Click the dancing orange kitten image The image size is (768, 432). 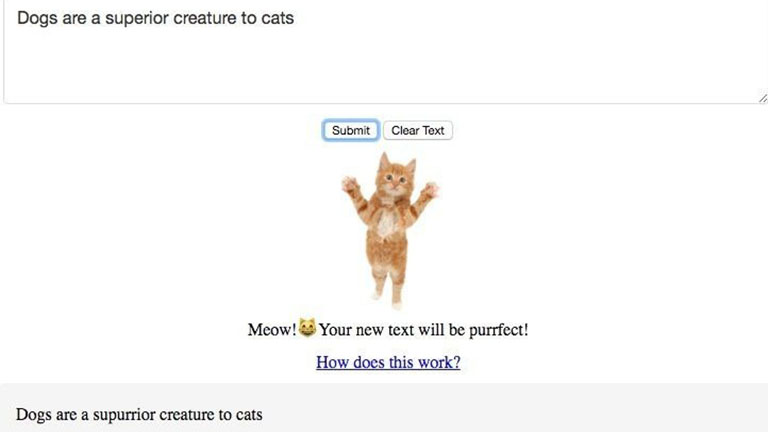pyautogui.click(x=389, y=230)
